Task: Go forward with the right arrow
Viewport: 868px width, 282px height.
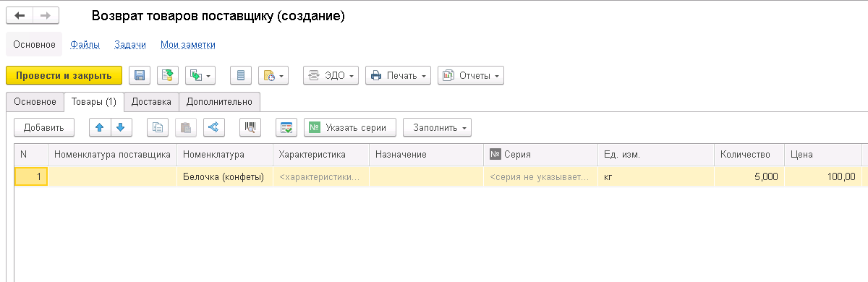Action: tap(46, 15)
